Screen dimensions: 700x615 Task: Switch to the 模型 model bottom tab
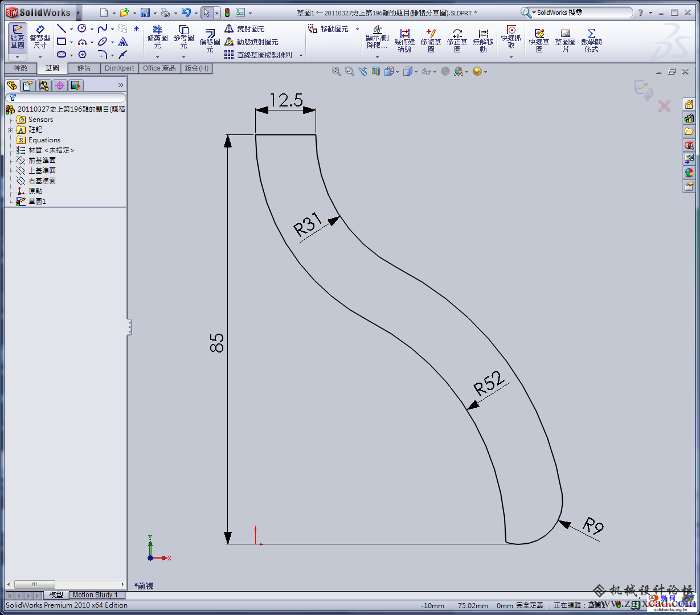coord(56,595)
